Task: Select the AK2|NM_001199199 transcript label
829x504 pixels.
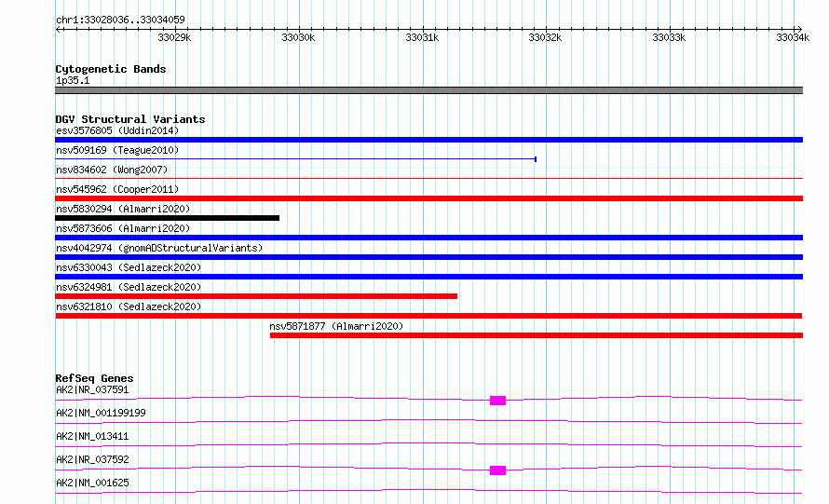Action: coord(101,413)
